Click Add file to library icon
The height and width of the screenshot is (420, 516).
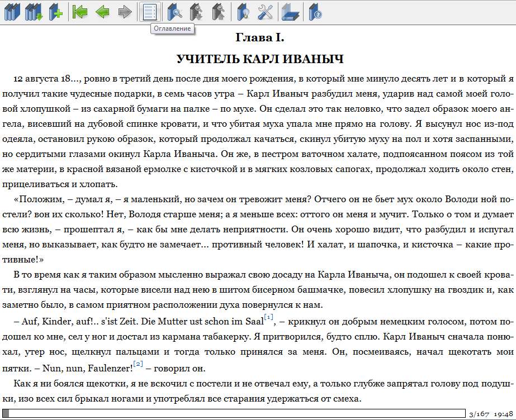(x=55, y=12)
